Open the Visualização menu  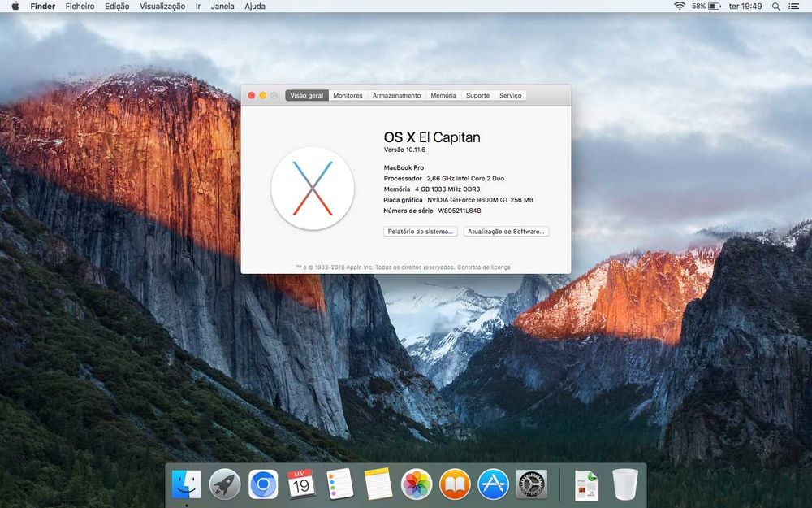[x=162, y=7]
